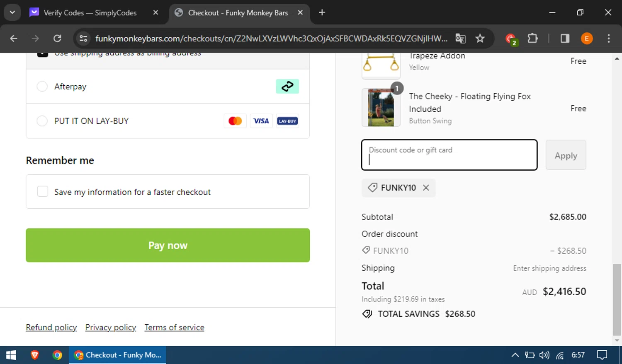This screenshot has height=364, width=622.
Task: Click the TOTAL SAVINGS tag icon
Action: click(367, 314)
